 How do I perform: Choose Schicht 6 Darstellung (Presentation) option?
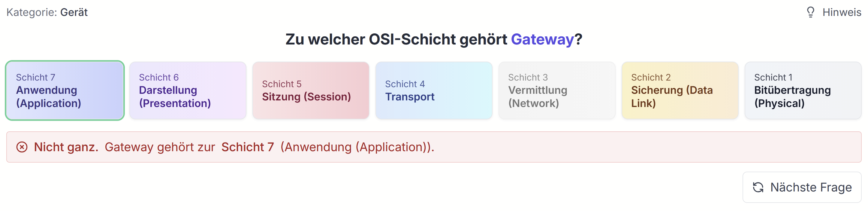188,90
